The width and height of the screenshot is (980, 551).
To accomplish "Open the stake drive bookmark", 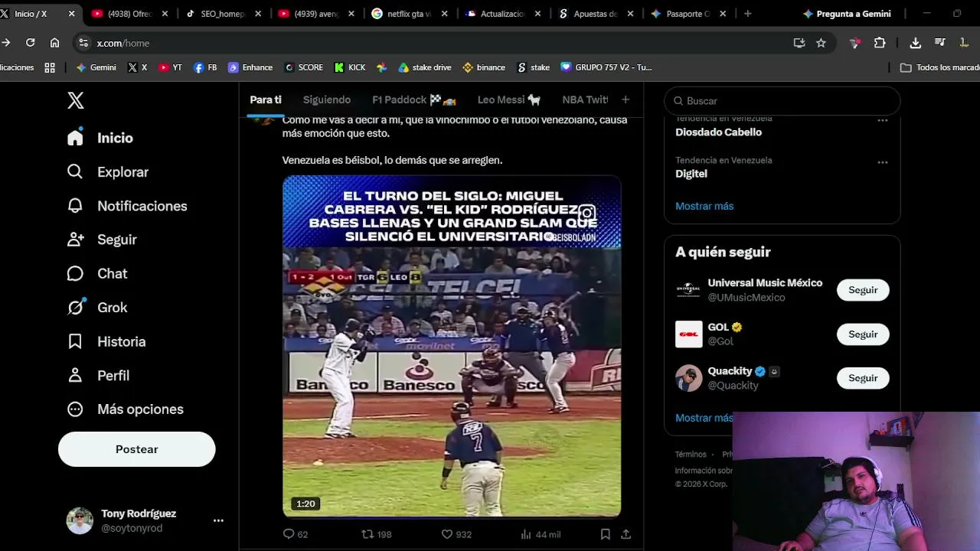I will (x=425, y=67).
